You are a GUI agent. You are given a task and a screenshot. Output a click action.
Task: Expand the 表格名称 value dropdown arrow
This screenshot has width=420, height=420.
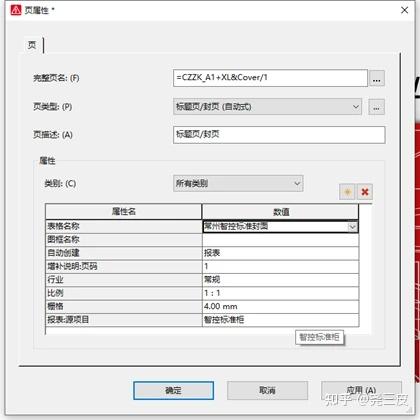point(353,227)
